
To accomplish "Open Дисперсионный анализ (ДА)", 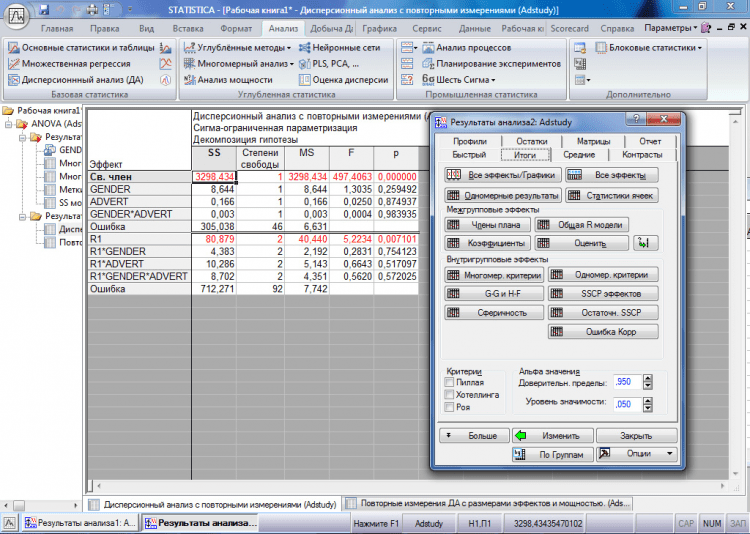I will (x=76, y=80).
